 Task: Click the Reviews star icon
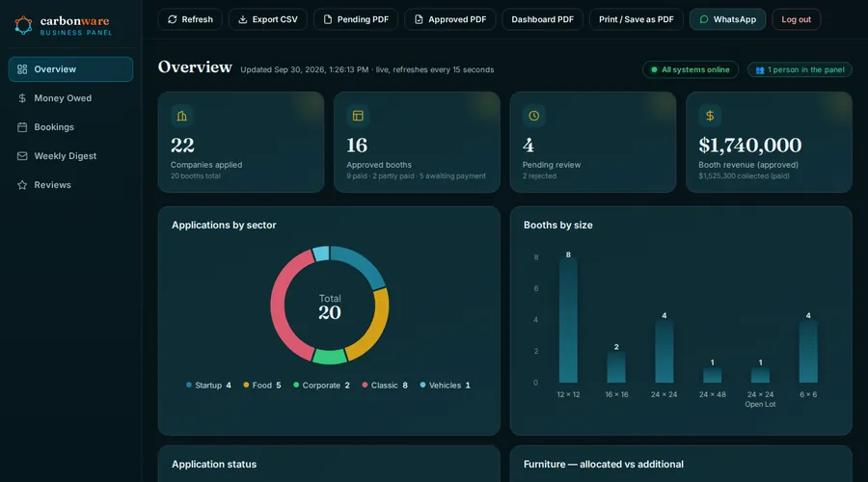(22, 185)
